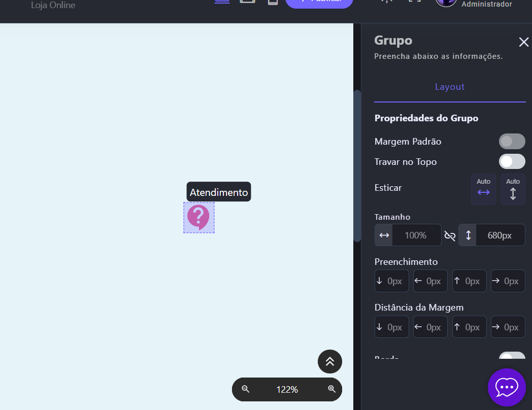Set horizontal stretch to Auto
This screenshot has height=410, width=532.
click(483, 189)
